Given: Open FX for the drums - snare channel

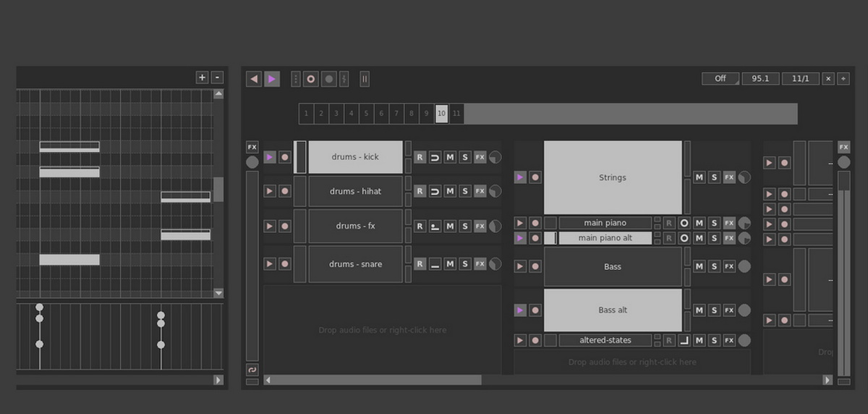Looking at the screenshot, I should pyautogui.click(x=480, y=264).
